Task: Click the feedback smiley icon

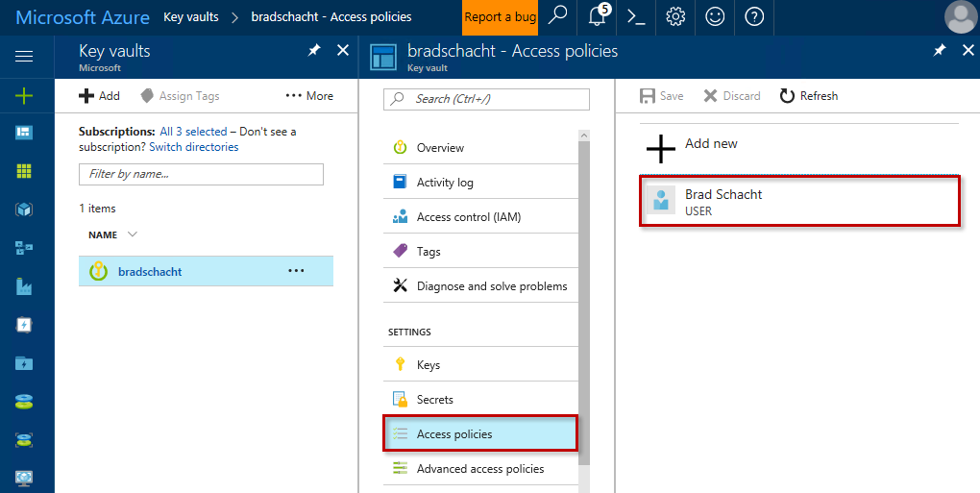Action: point(715,16)
